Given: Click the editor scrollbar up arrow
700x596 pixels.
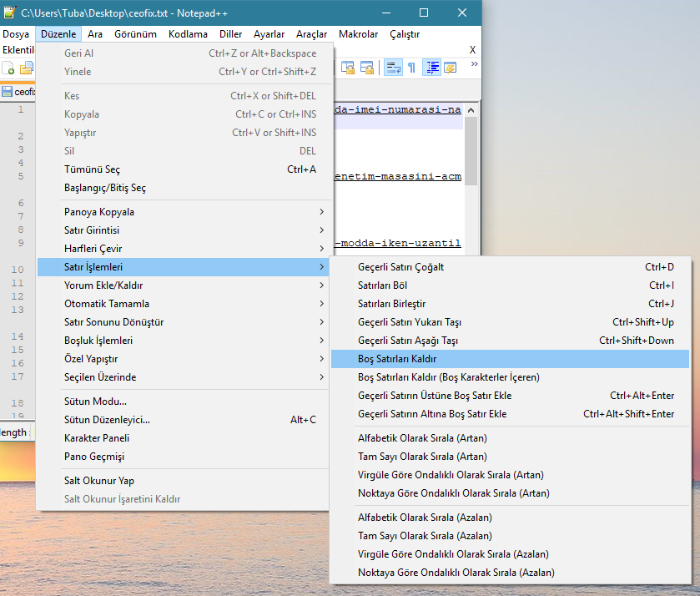Looking at the screenshot, I should (471, 110).
